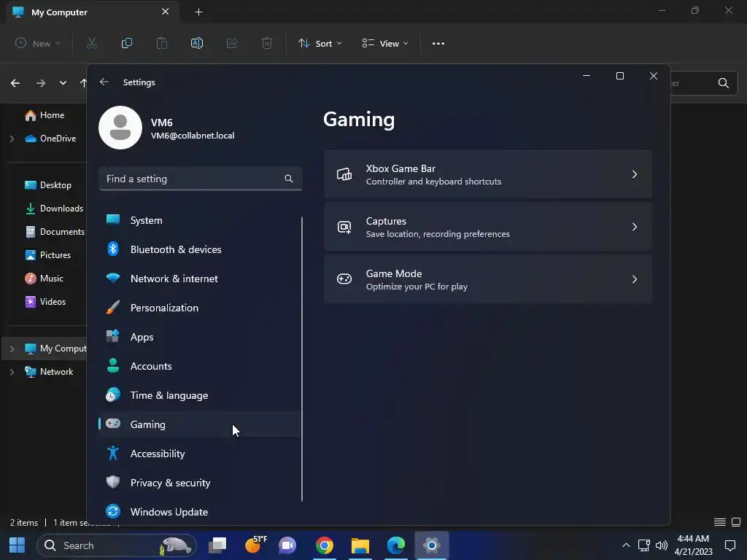Click the magnifier icon in Find a setting

click(289, 179)
